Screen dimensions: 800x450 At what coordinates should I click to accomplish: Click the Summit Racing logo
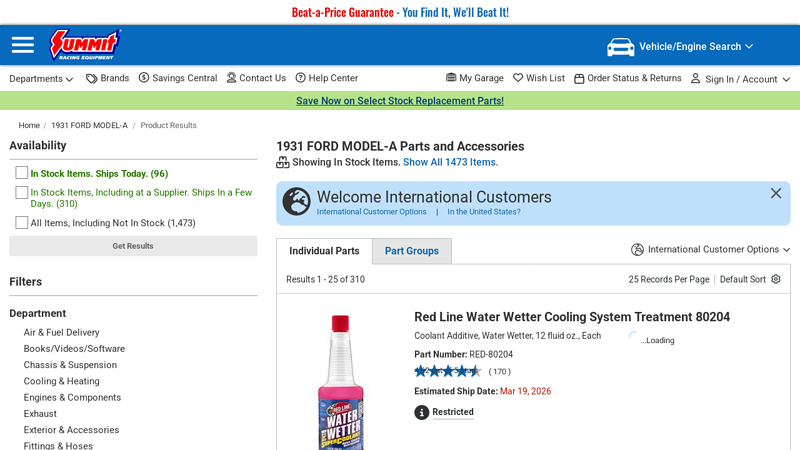click(x=85, y=45)
